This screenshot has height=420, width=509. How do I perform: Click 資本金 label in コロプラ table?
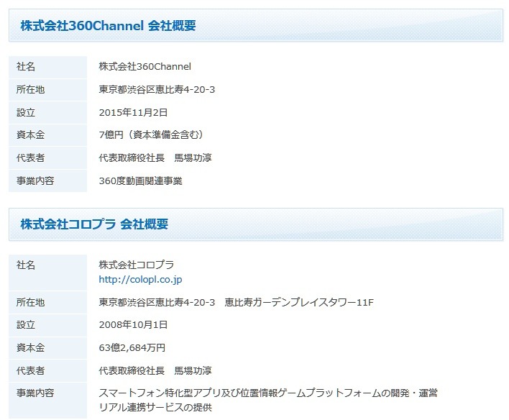point(30,348)
